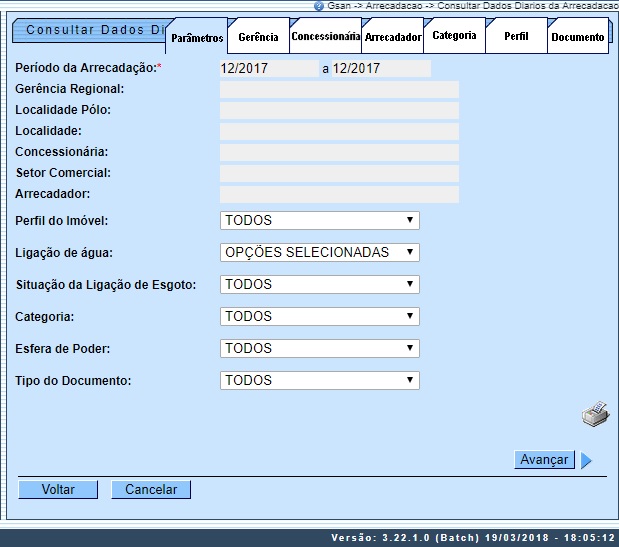Screen dimensions: 619x547
Task: Open the Perfil do Imóvel dropdown
Action: pyautogui.click(x=319, y=220)
